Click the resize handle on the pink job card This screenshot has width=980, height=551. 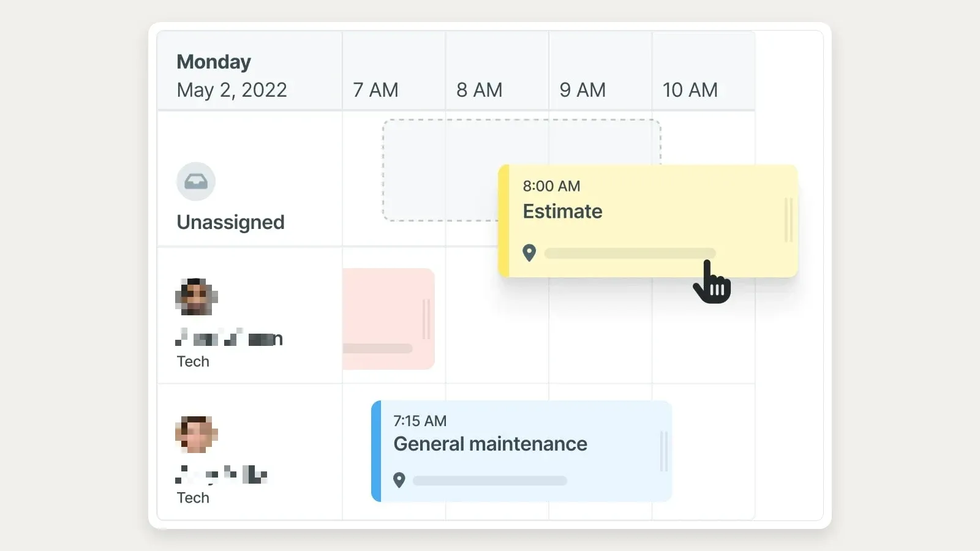pos(426,319)
